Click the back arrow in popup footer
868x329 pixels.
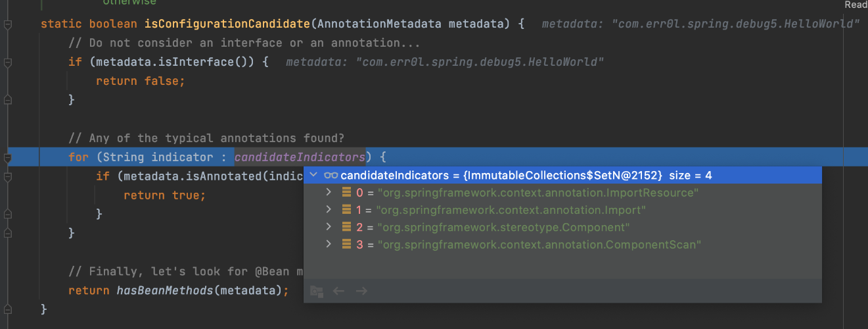pos(339,291)
